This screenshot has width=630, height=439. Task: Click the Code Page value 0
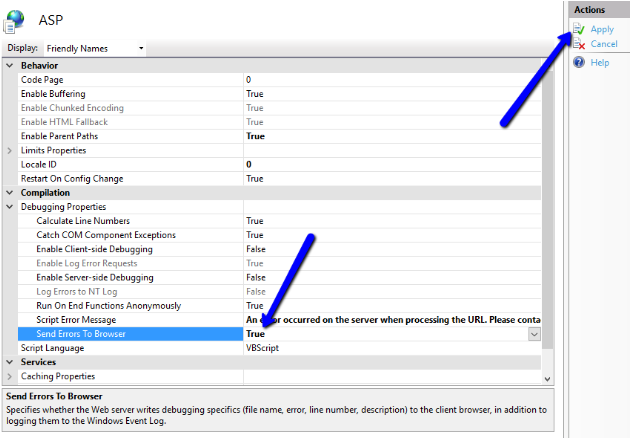point(248,80)
